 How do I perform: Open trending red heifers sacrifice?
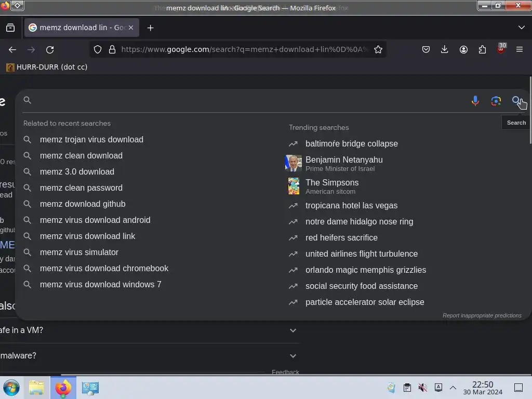(x=341, y=238)
